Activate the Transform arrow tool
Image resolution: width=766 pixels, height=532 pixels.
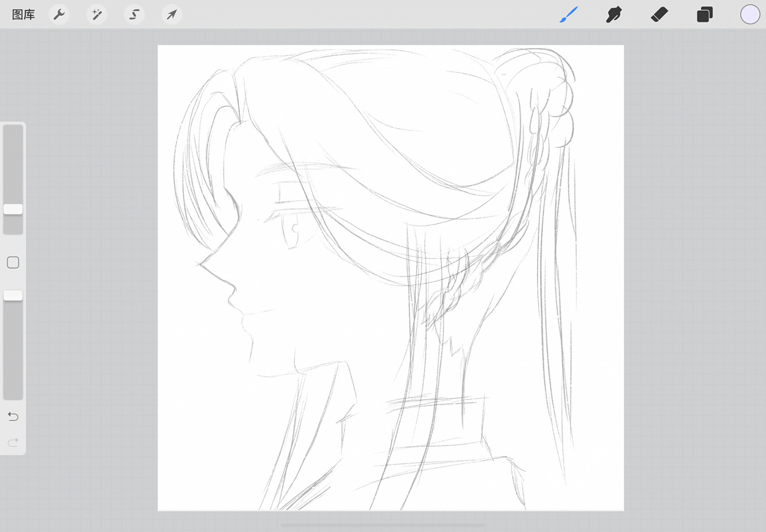[172, 15]
